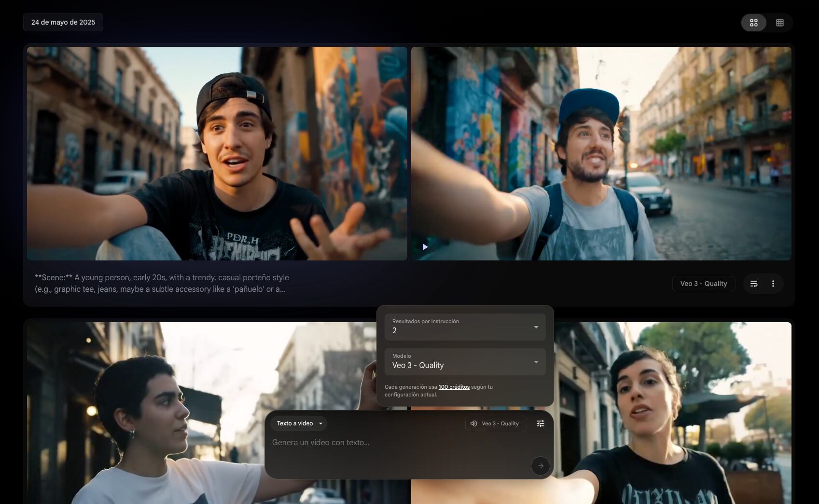
Task: Select the Texto a video tab
Action: pos(295,423)
